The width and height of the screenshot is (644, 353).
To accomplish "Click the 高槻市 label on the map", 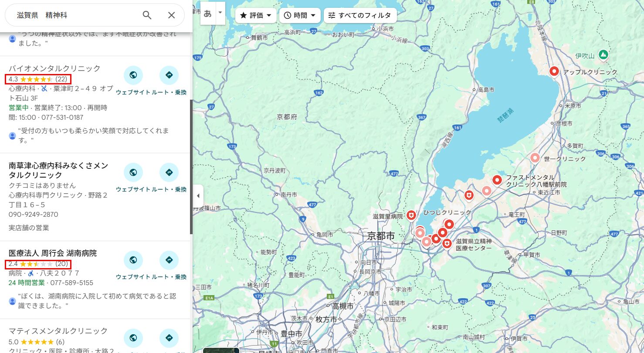I will click(x=342, y=306).
